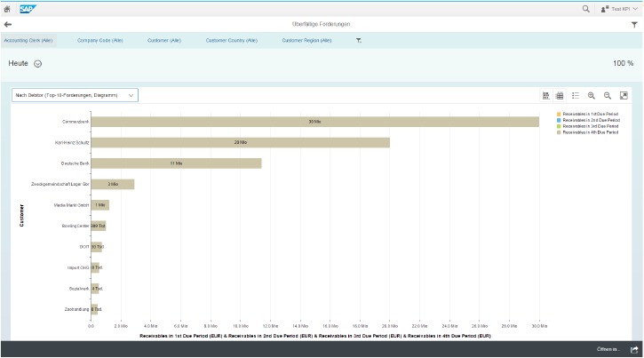Go back using the left arrow

[8, 25]
